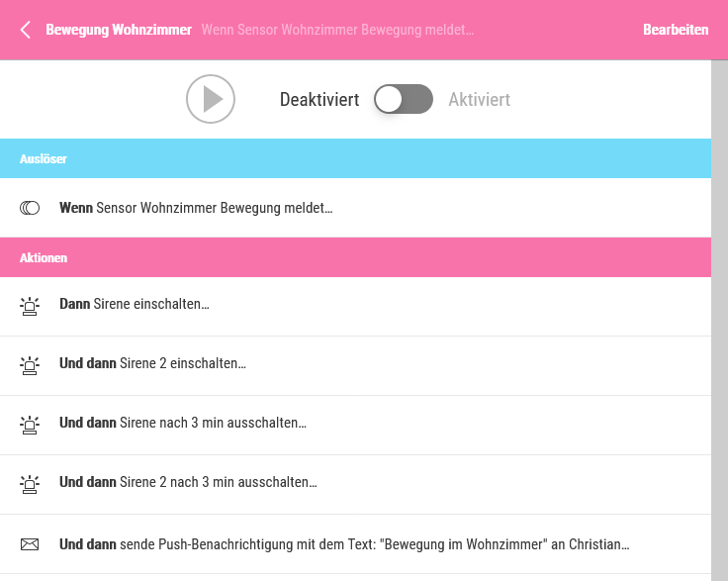Click the "Bearbeiten" button
The image size is (728, 581).
(x=676, y=30)
